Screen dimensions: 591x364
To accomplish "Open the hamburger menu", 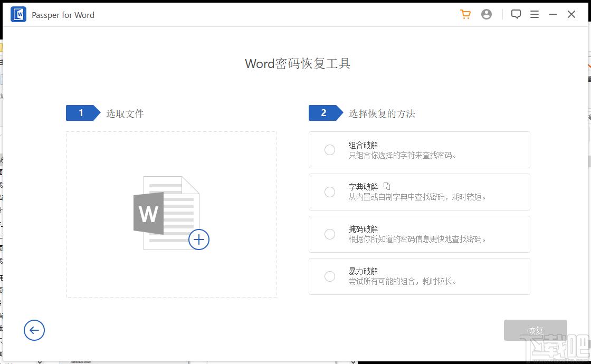I will click(535, 14).
